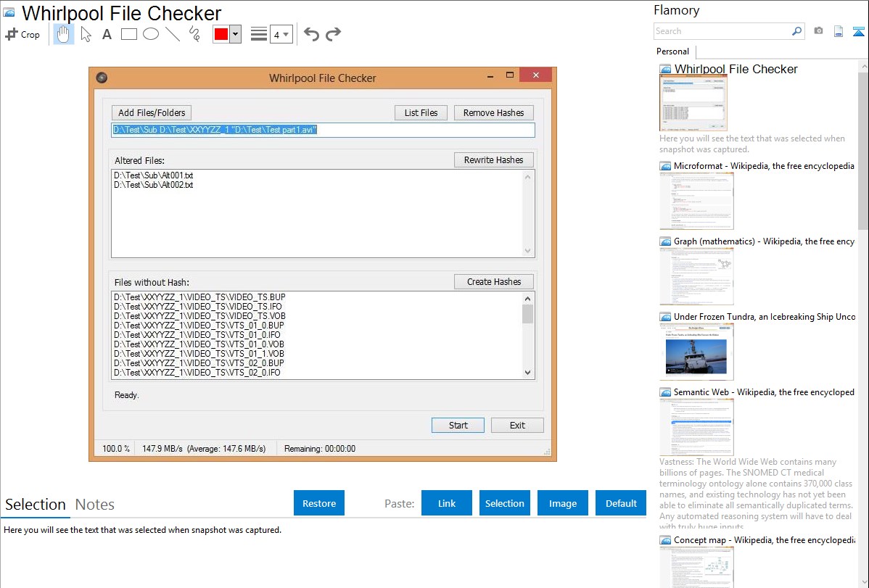This screenshot has width=869, height=588.
Task: Activate the freehand squiggle tool
Action: [x=194, y=34]
